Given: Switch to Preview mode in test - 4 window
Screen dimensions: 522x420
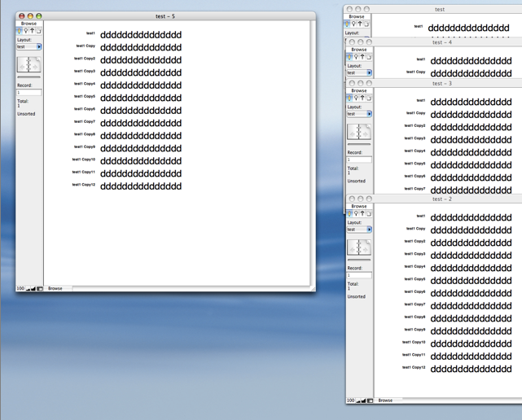Looking at the screenshot, I should coord(368,57).
